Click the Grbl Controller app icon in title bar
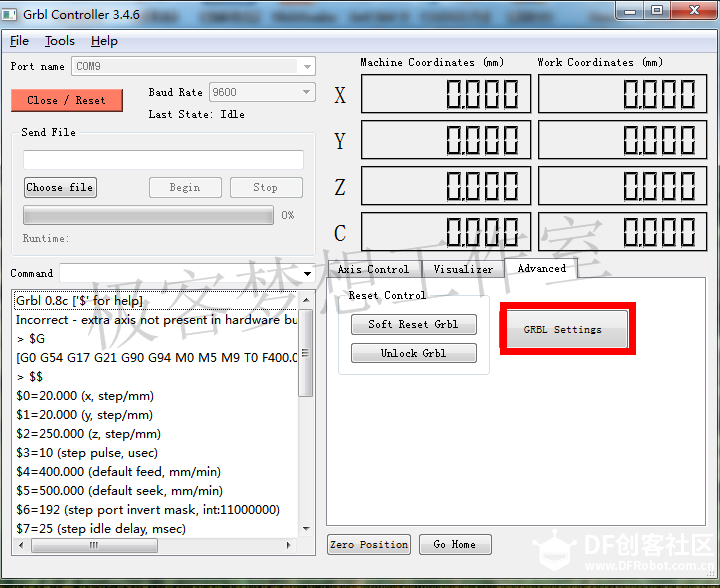This screenshot has width=720, height=588. coord(9,15)
